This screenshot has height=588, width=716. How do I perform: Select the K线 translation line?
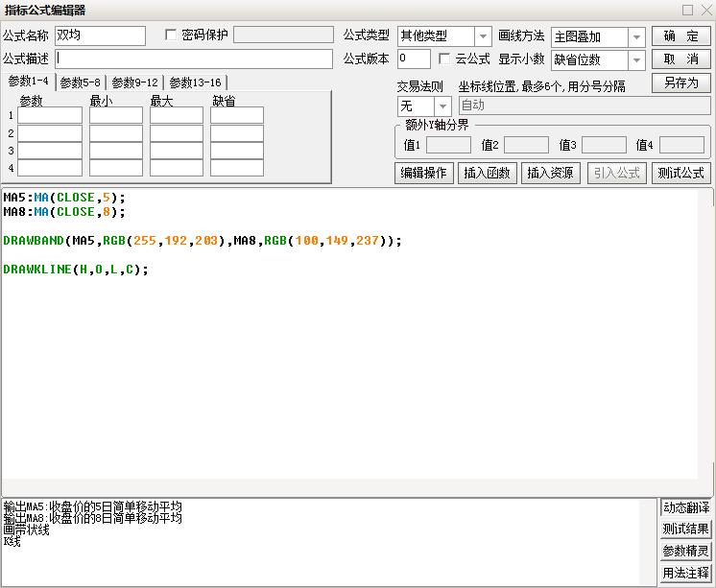click(12, 542)
